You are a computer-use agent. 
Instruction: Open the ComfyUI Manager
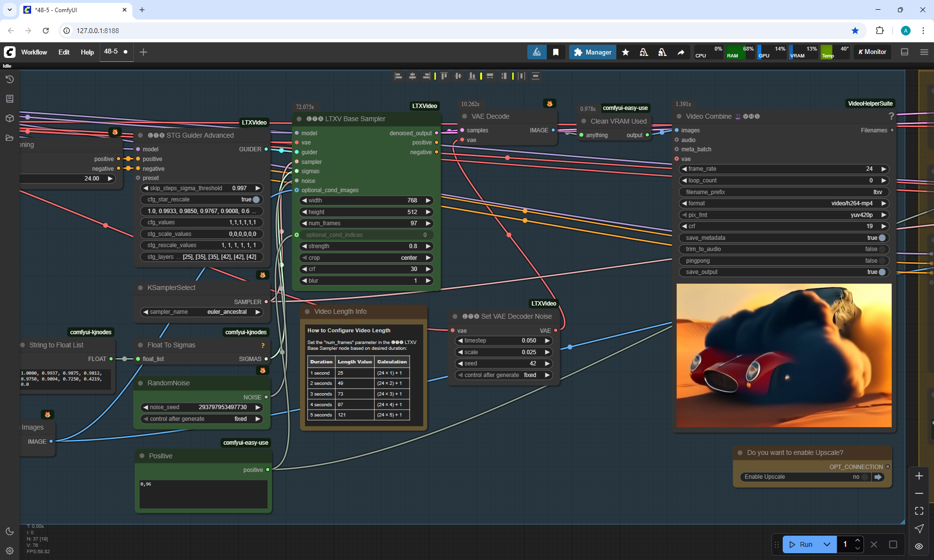coord(593,52)
